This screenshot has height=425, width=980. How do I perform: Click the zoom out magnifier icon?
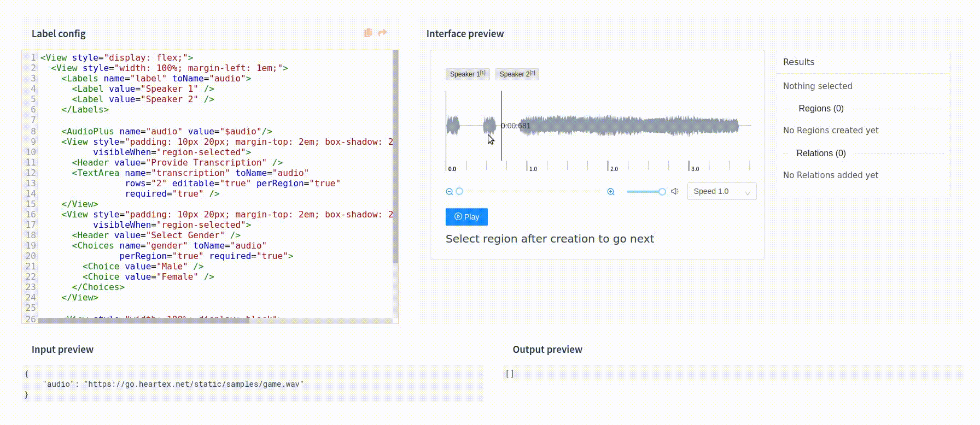(x=450, y=192)
